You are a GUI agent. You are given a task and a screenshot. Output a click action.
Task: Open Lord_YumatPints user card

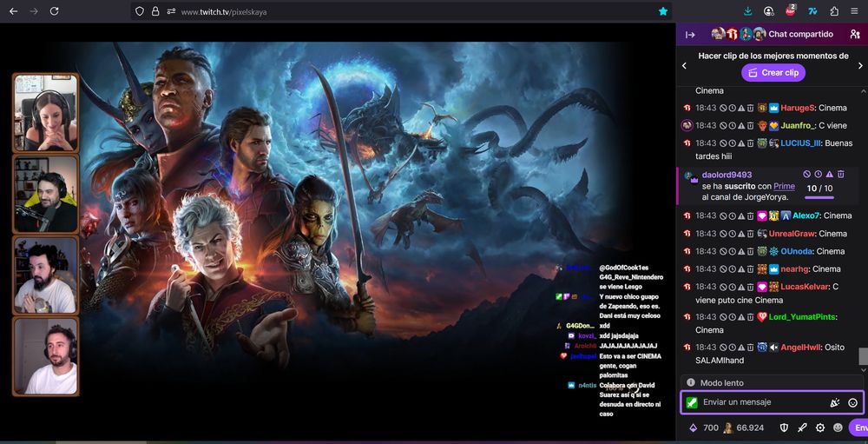[803, 317]
